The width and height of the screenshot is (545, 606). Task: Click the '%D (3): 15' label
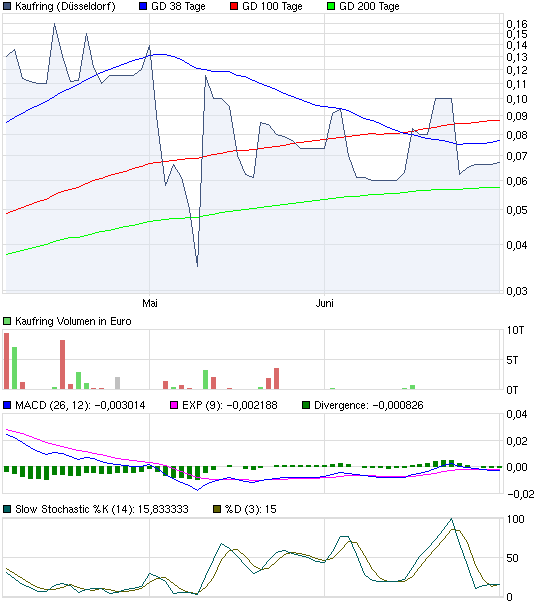250,509
